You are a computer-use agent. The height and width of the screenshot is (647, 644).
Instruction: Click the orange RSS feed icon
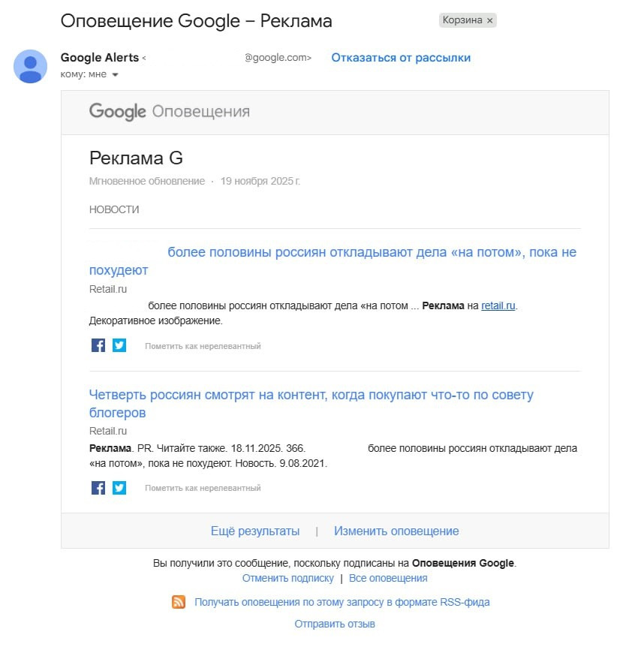pos(179,602)
